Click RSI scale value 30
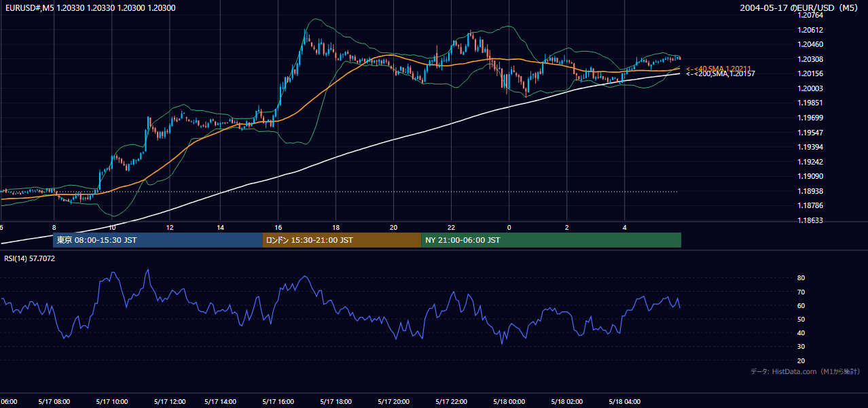This screenshot has width=868, height=408. (801, 347)
